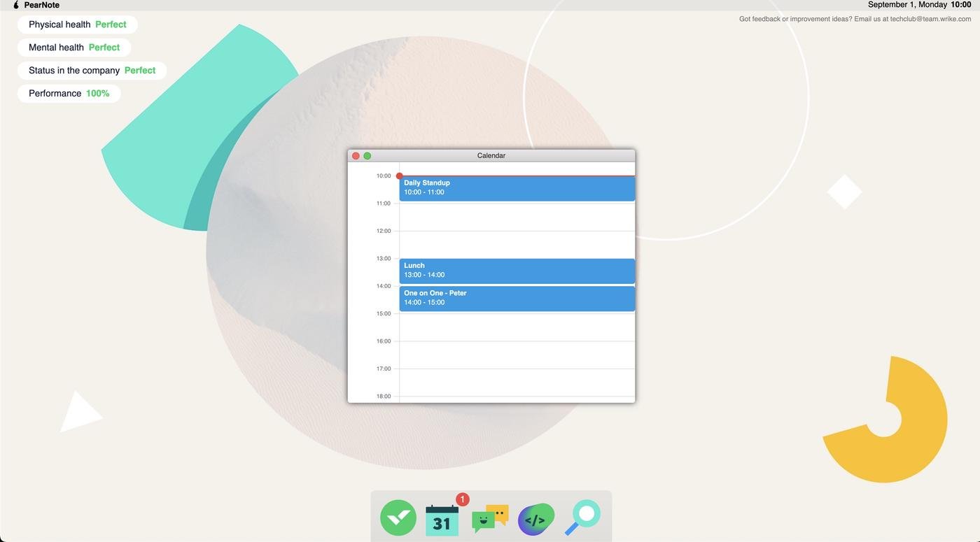Close the Calendar window

tap(356, 156)
